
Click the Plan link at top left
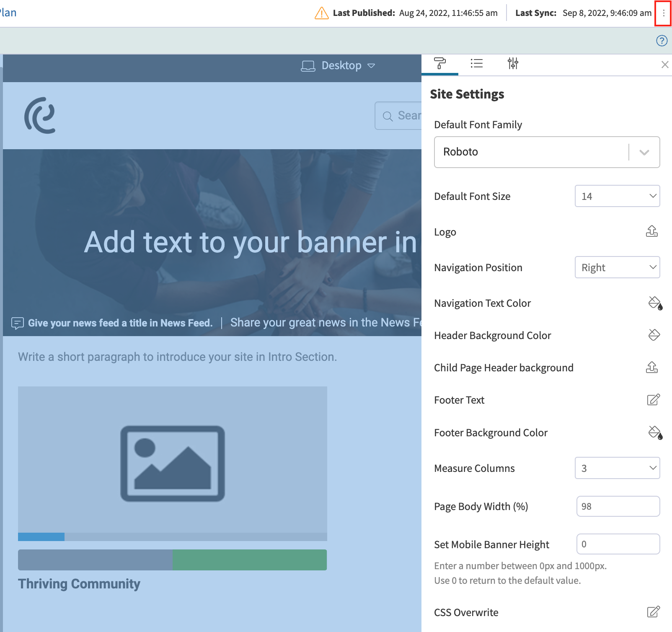8,13
